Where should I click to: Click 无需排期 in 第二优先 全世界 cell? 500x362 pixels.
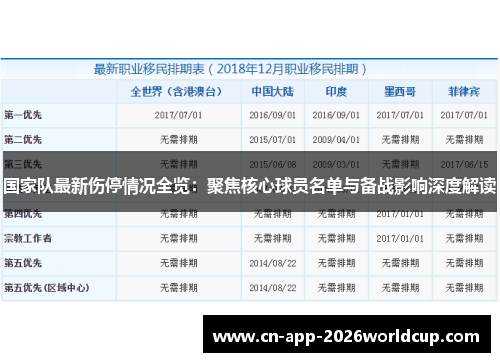[179, 139]
